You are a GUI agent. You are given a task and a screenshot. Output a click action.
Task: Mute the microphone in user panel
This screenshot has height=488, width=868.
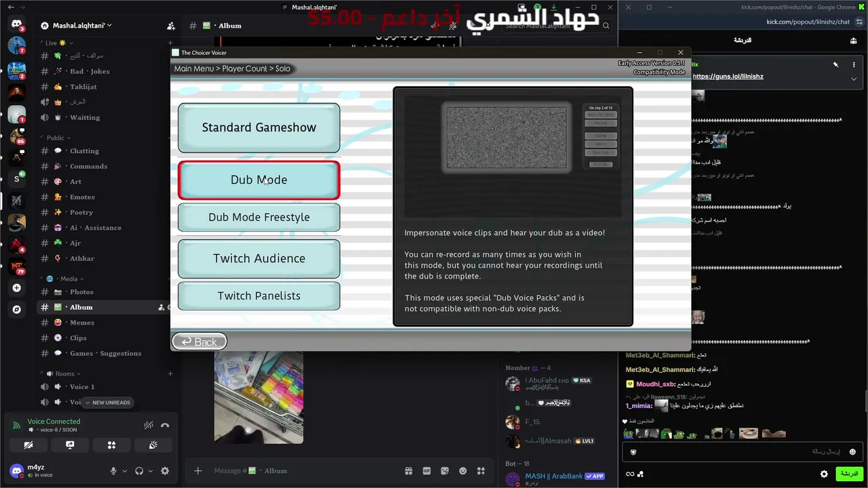point(114,471)
